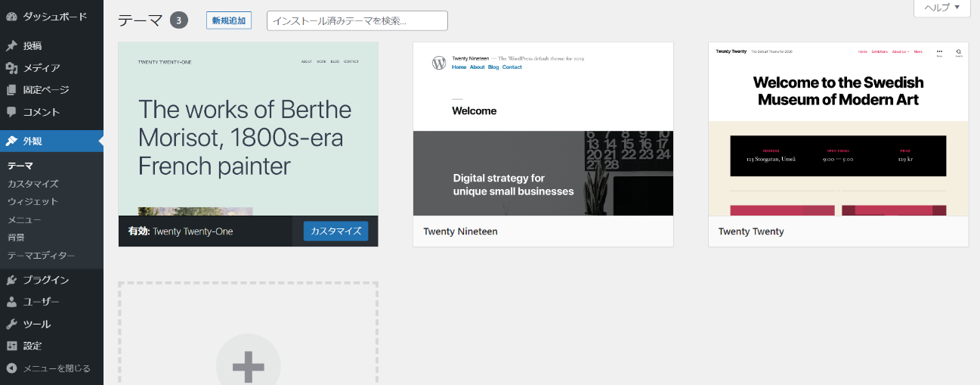980x385 pixels.
Task: Click the wrench icon beside ツール
Action: tap(11, 324)
